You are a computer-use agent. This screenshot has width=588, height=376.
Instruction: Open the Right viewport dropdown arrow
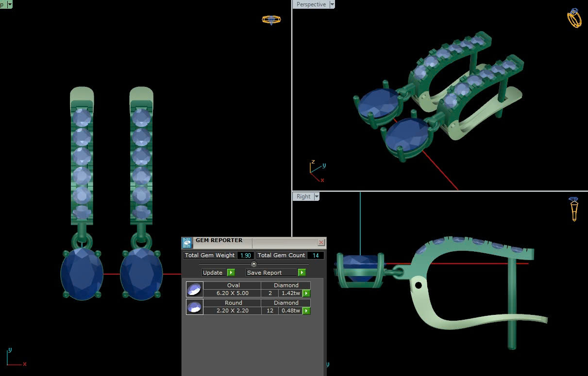click(317, 196)
